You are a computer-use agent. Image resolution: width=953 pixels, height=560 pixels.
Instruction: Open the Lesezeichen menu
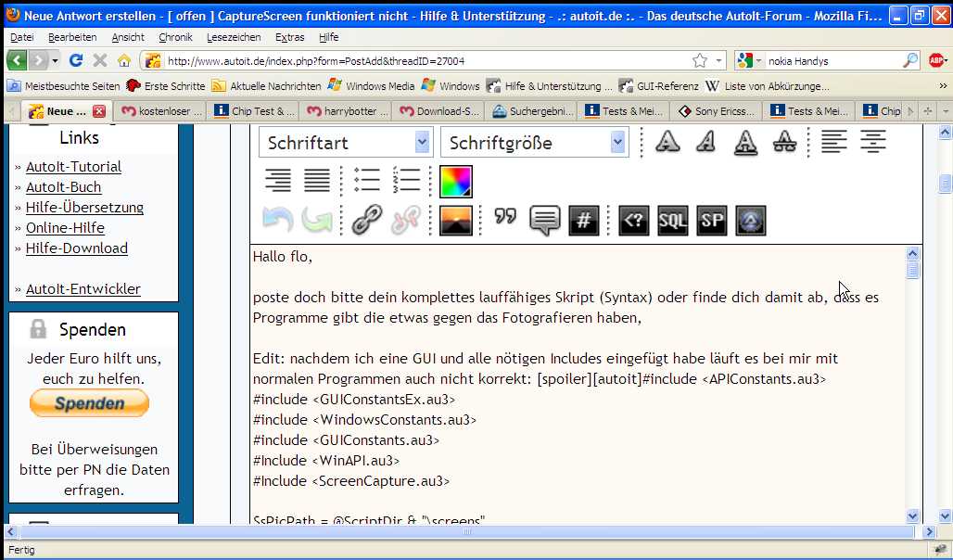pos(234,37)
